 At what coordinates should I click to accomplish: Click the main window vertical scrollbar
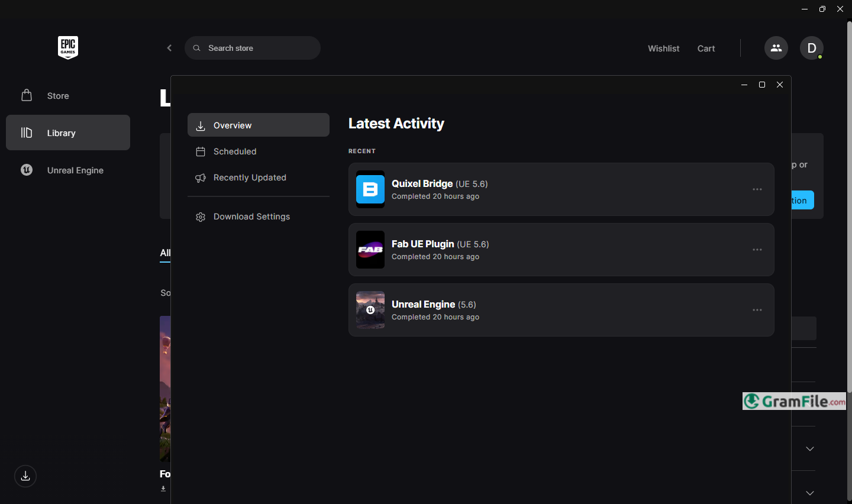[x=849, y=207]
